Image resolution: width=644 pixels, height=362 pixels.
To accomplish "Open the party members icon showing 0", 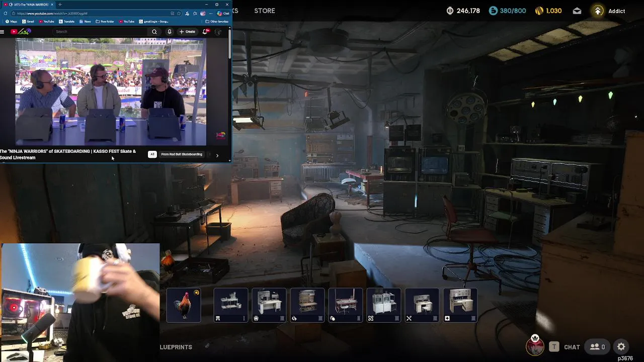I will pos(597,346).
